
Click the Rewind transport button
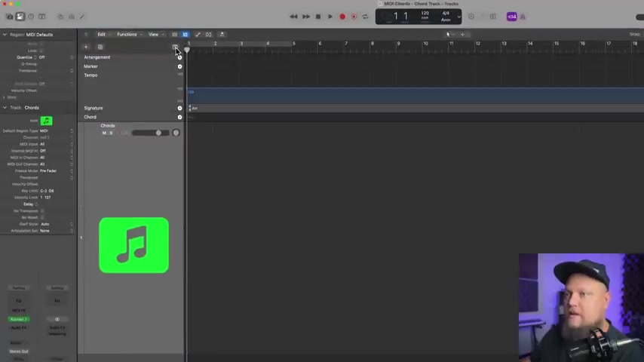coord(293,17)
